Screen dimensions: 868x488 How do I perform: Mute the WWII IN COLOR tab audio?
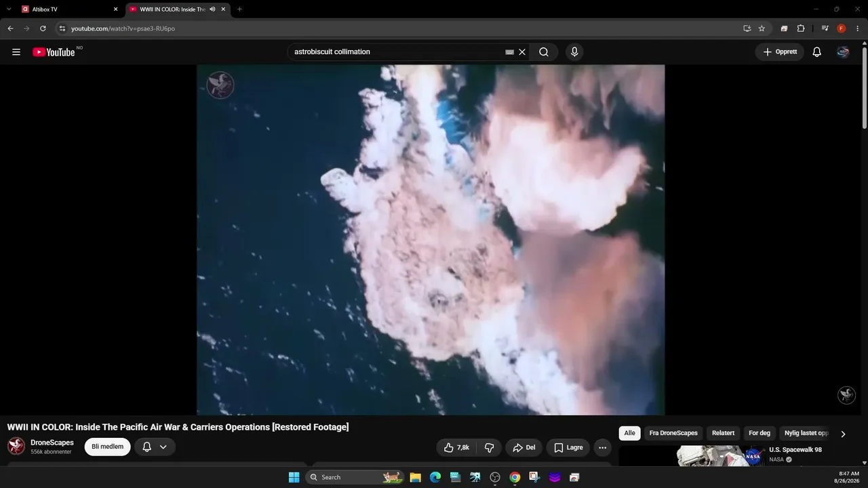pos(212,9)
